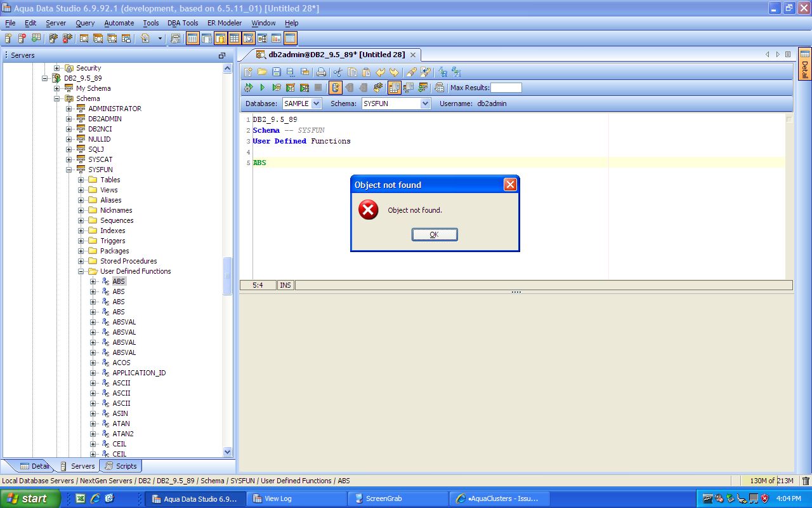The width and height of the screenshot is (812, 508).
Task: Click the Windows start button
Action: pyautogui.click(x=30, y=498)
